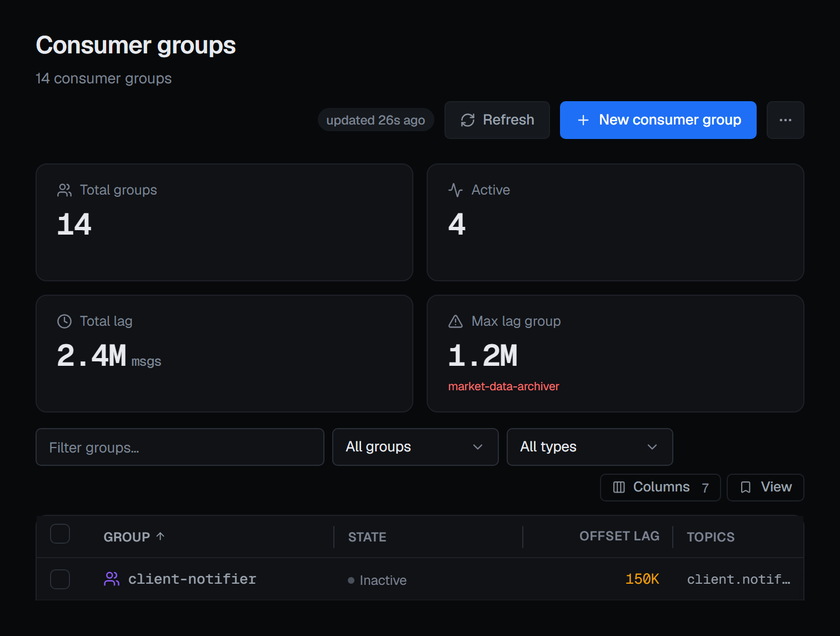Select the client-notifier row checkbox
840x636 pixels.
60,579
